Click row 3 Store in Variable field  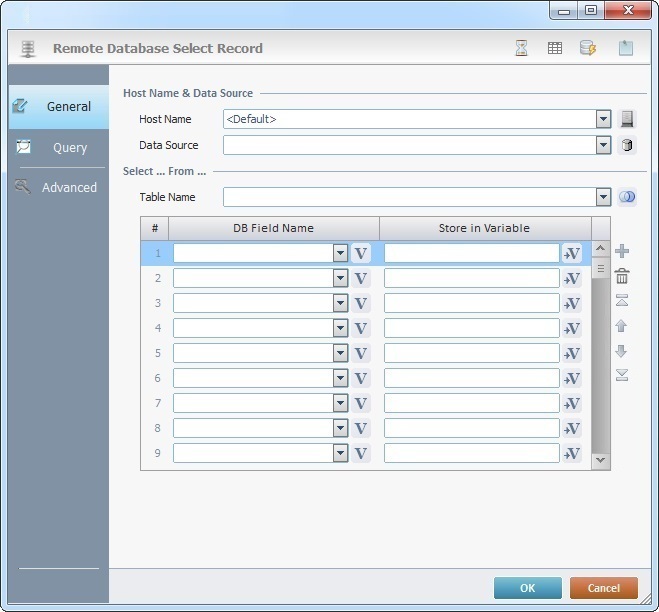pyautogui.click(x=471, y=303)
